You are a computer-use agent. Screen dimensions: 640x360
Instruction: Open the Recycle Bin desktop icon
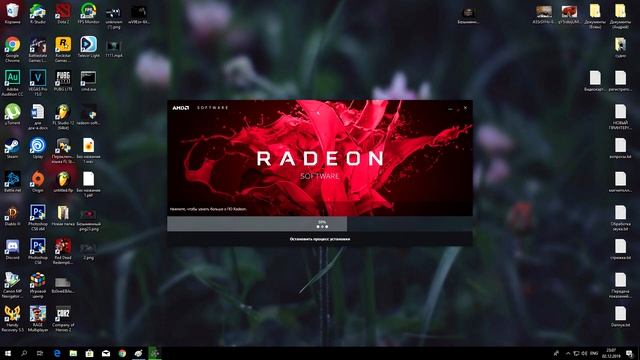pyautogui.click(x=12, y=13)
